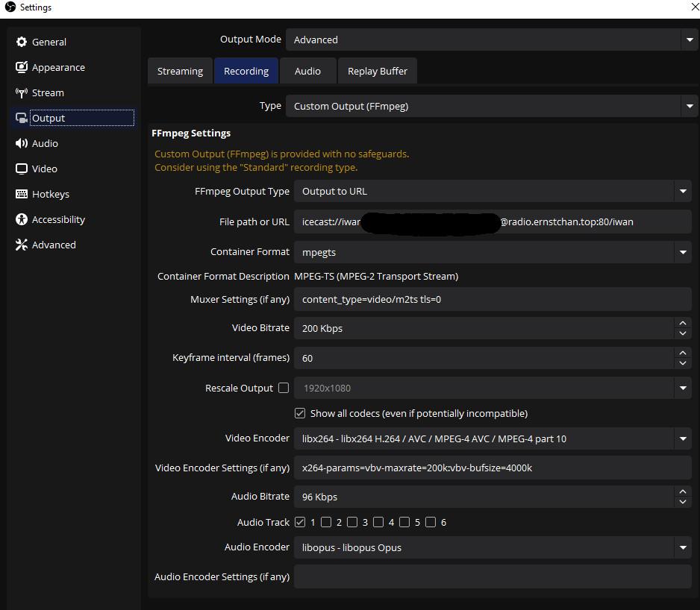Click the File path or URL field
This screenshot has height=610, width=700.
click(x=493, y=221)
